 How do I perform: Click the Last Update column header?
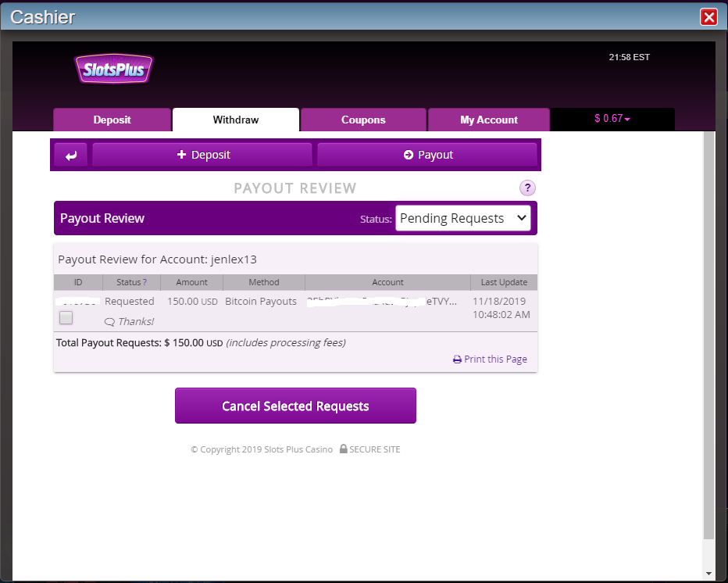(504, 282)
